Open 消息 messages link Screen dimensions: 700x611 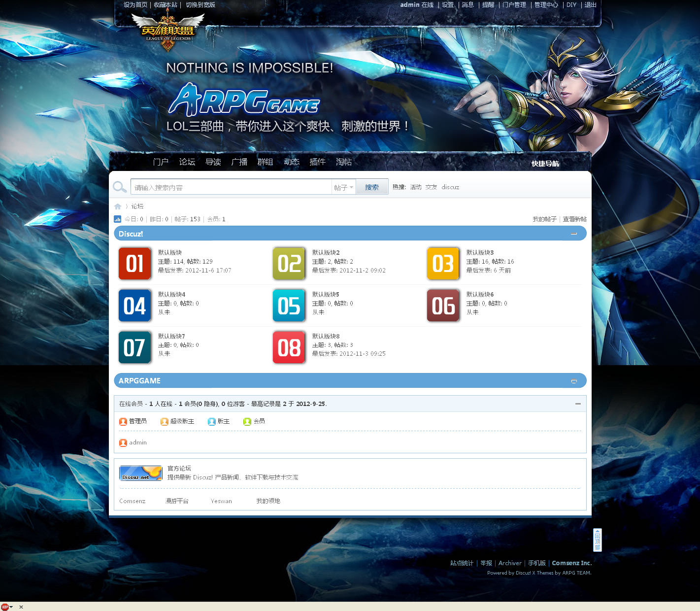(468, 5)
